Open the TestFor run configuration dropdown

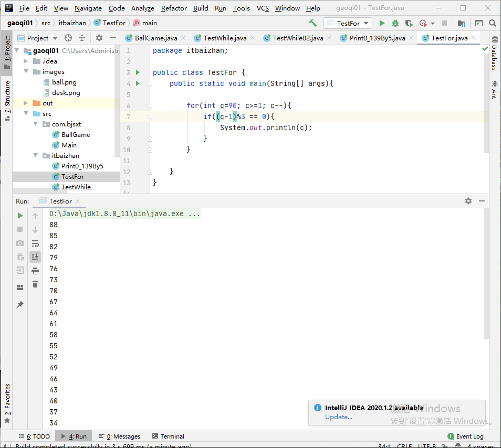point(348,23)
